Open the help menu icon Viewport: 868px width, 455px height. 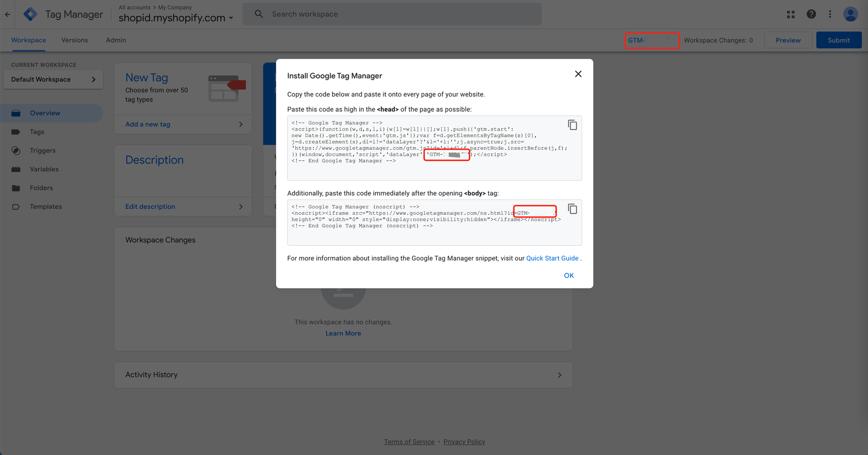pyautogui.click(x=811, y=15)
